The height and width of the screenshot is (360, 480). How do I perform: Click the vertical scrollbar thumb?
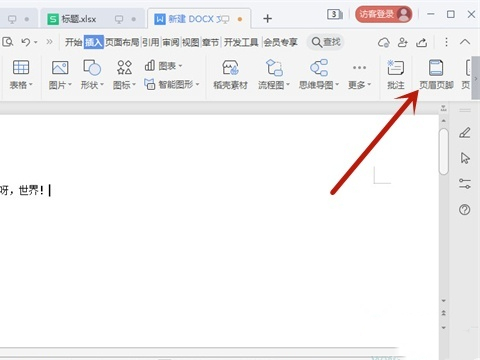[x=443, y=152]
